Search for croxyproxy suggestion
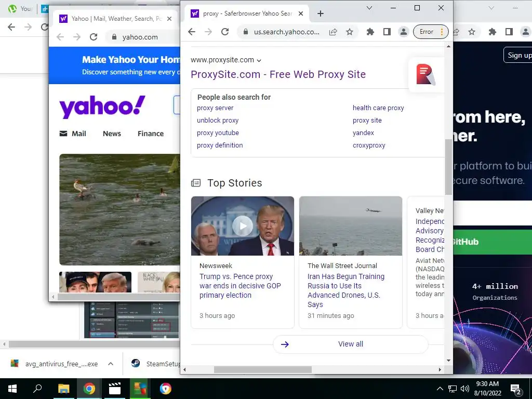 (x=369, y=145)
